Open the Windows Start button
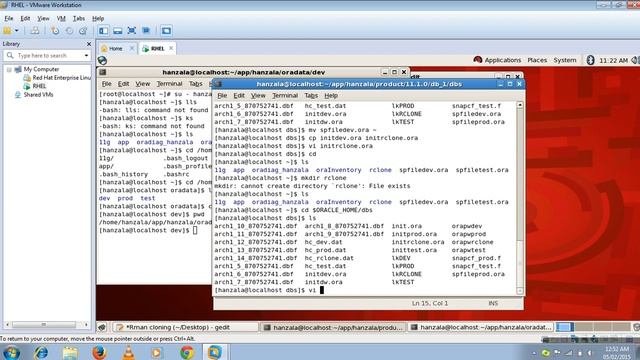This screenshot has width=640, height=360. [x=11, y=352]
